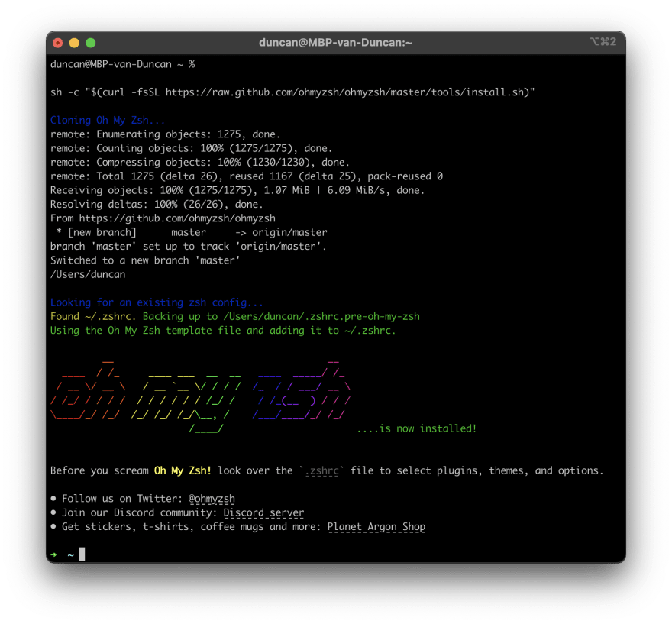This screenshot has height=624, width=672.
Task: Click the terminal cursor block at prompt
Action: pos(82,554)
